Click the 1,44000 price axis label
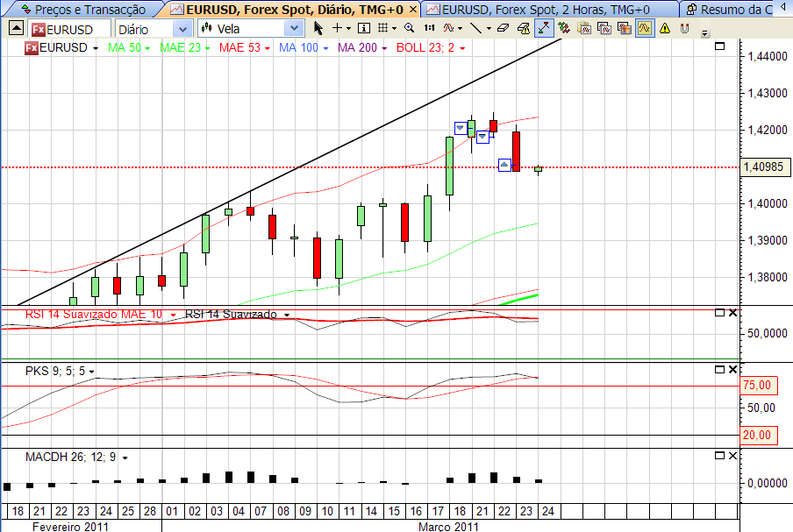 (768, 56)
